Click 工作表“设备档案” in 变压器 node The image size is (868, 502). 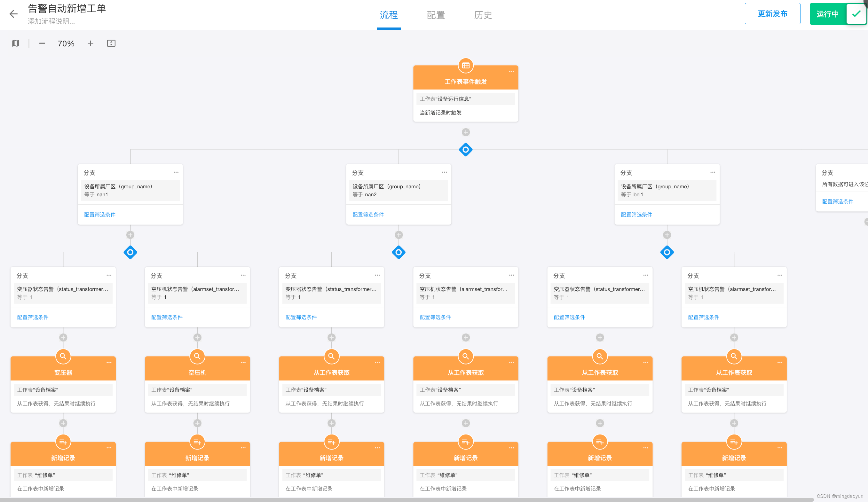coord(63,390)
